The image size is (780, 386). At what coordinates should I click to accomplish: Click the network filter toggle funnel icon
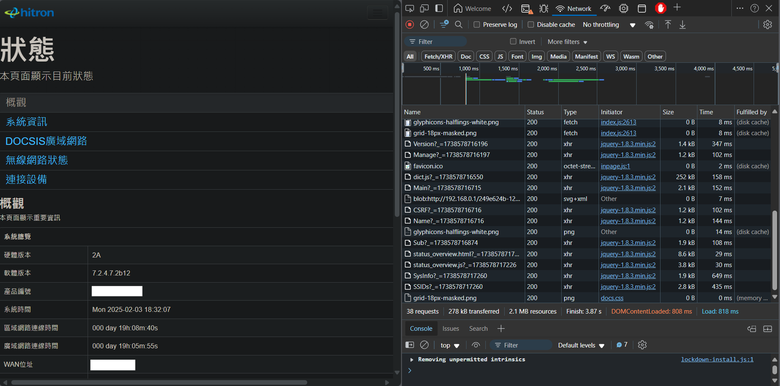444,24
